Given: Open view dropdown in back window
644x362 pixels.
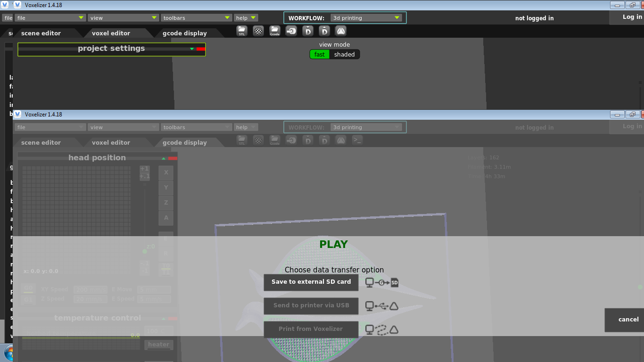Looking at the screenshot, I should [x=123, y=18].
